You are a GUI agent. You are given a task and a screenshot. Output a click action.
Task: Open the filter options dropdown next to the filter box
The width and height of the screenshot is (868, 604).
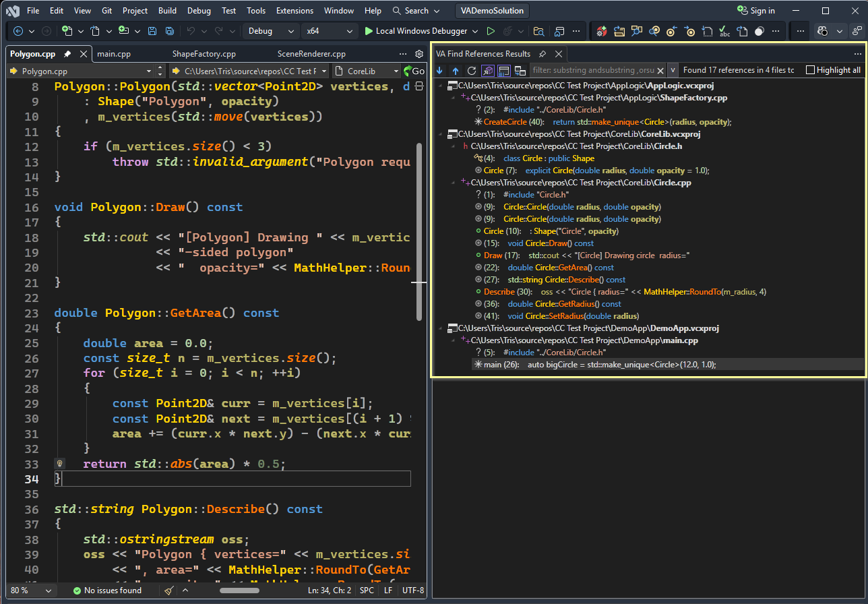[673, 70]
